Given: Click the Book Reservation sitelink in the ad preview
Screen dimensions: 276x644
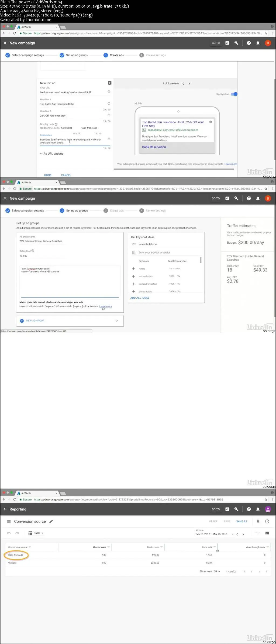Looking at the screenshot, I should 154,147.
